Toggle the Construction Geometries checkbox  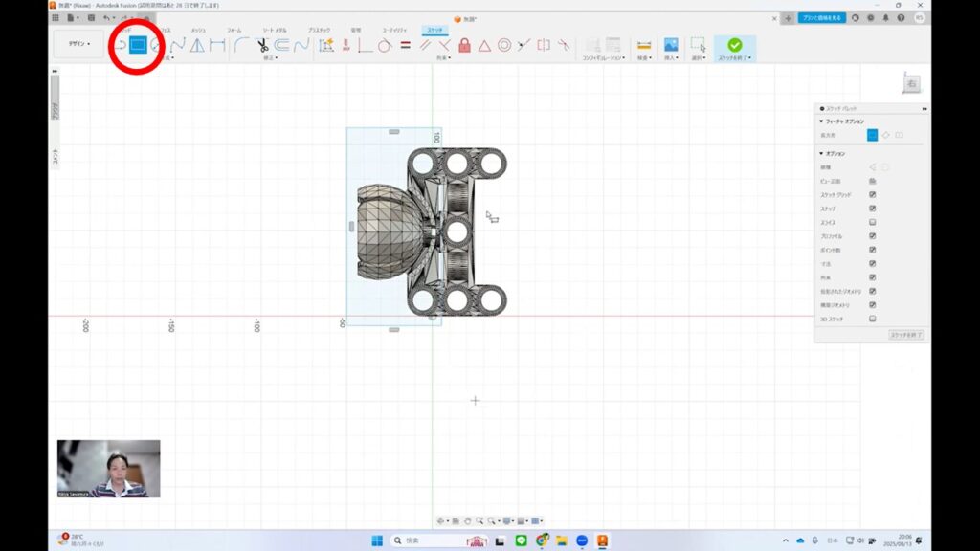tap(873, 305)
